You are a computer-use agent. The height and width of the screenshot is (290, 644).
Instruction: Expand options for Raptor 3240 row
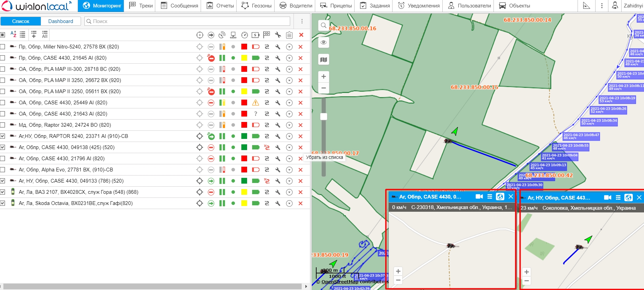(289, 125)
